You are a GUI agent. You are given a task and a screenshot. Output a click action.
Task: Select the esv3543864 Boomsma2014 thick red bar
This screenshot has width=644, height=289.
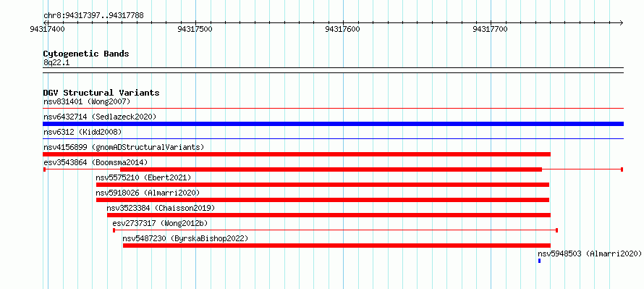(x=331, y=169)
